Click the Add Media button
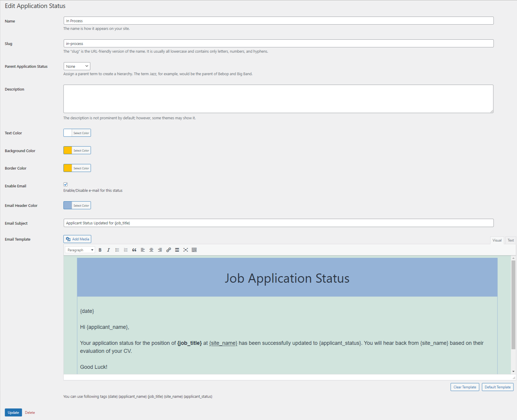 point(77,239)
